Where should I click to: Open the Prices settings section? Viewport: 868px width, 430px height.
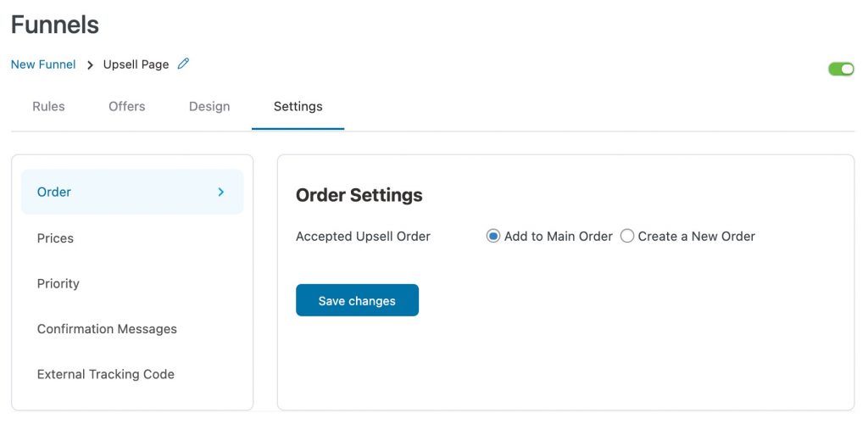[55, 238]
